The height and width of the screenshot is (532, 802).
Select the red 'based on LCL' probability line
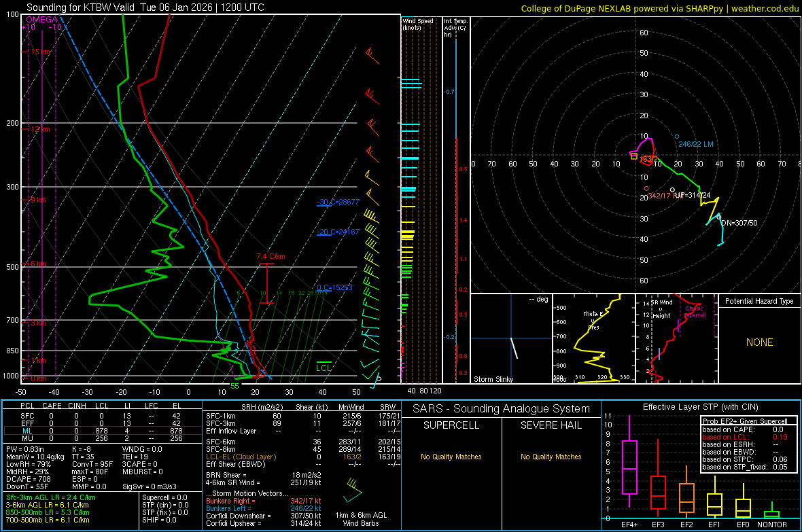pos(745,438)
